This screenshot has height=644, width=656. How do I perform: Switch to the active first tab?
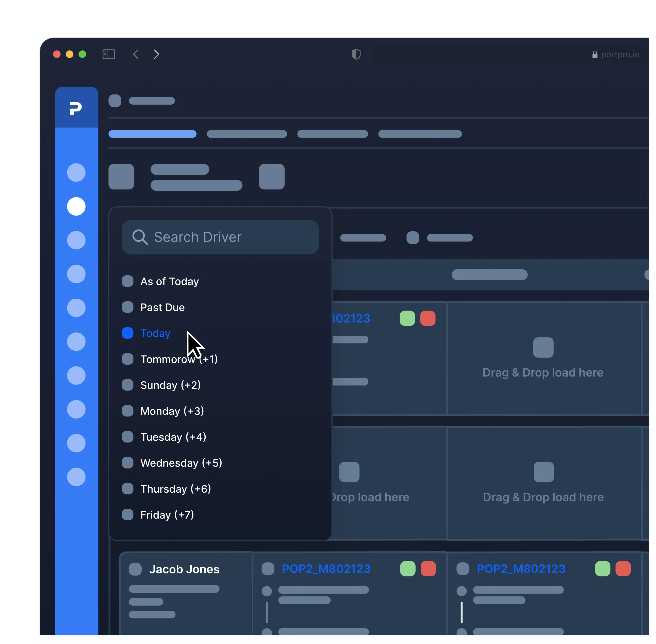click(x=152, y=134)
